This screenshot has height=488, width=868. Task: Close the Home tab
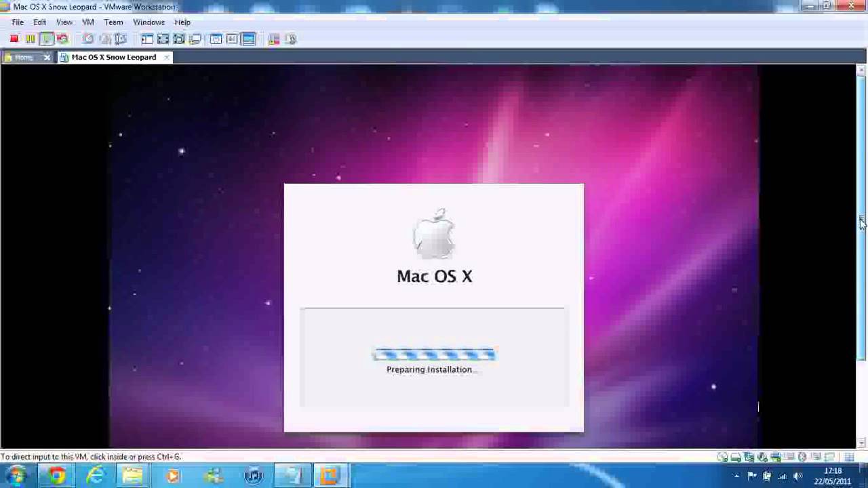point(47,58)
